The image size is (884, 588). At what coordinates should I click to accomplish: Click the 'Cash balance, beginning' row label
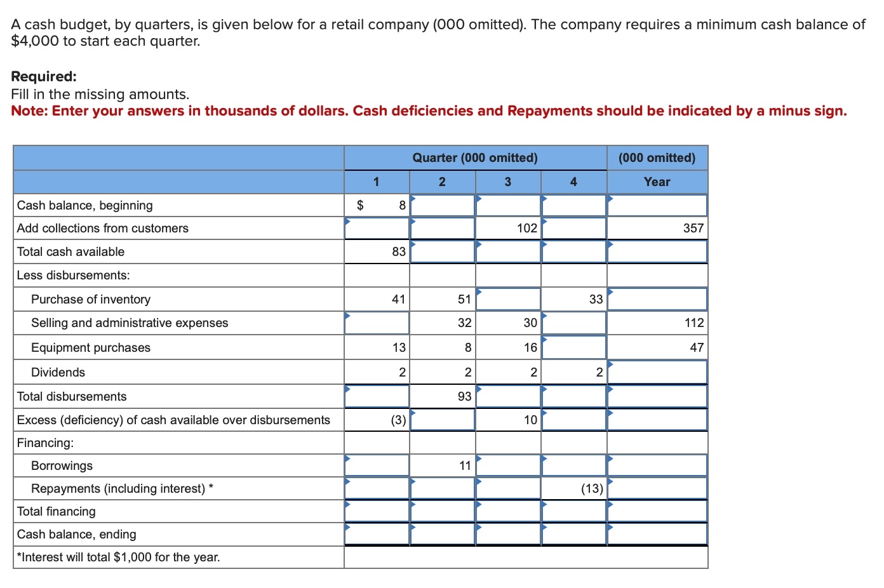pos(85,205)
